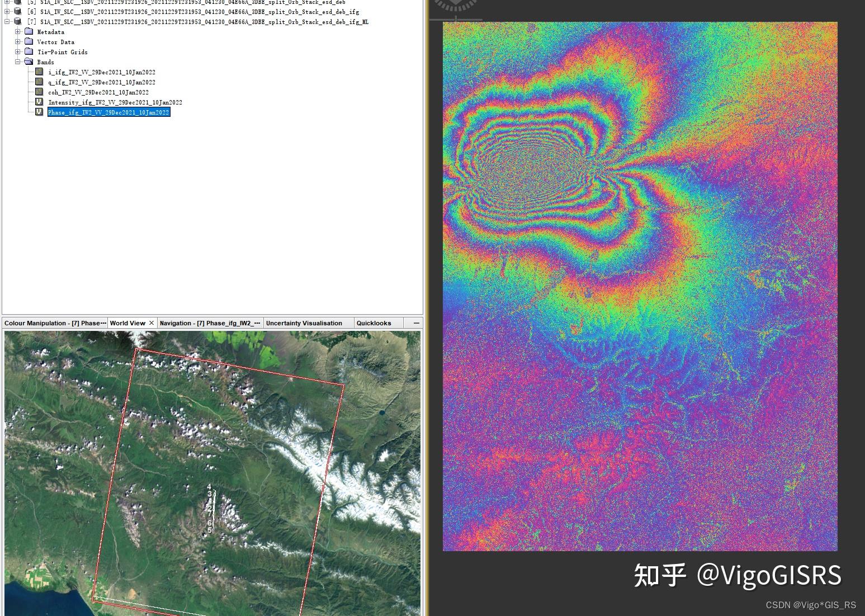Select the coh_IW2_VV coherence band icon

(39, 92)
